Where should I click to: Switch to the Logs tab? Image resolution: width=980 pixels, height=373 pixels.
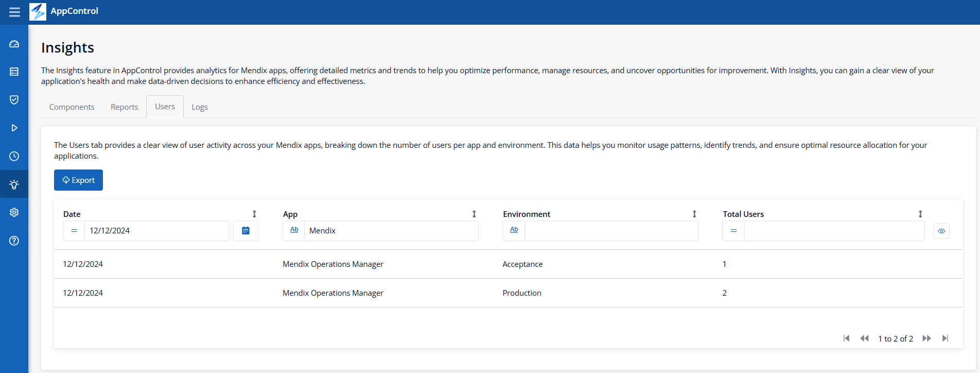pyautogui.click(x=200, y=107)
